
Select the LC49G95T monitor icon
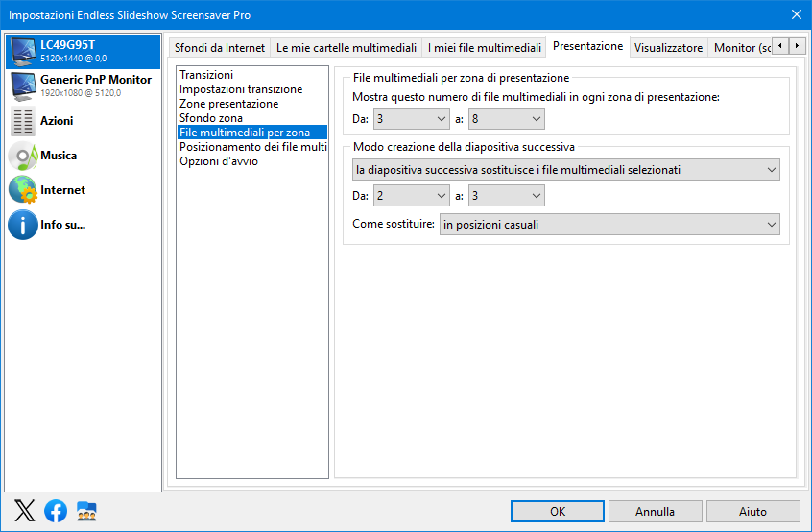tap(23, 51)
